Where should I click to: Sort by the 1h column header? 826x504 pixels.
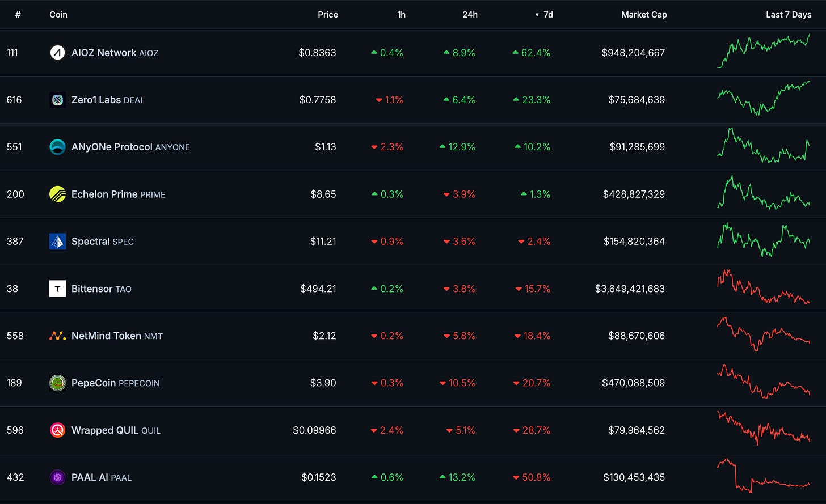[x=401, y=15]
